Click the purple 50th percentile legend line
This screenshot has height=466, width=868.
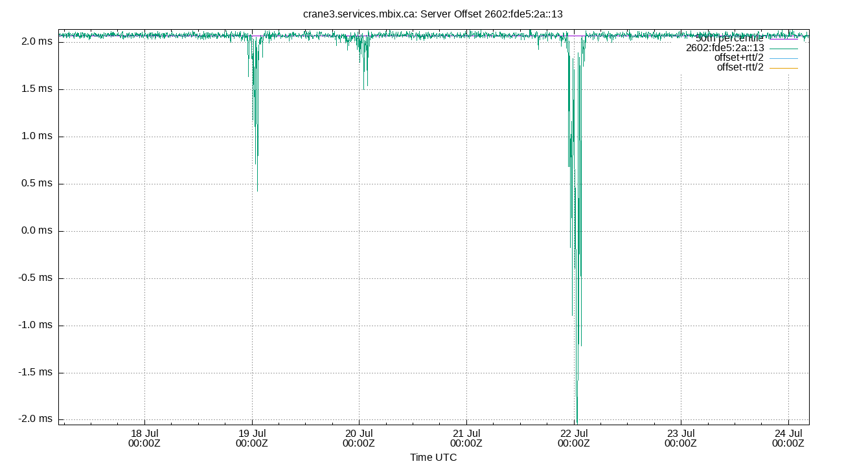pos(784,38)
